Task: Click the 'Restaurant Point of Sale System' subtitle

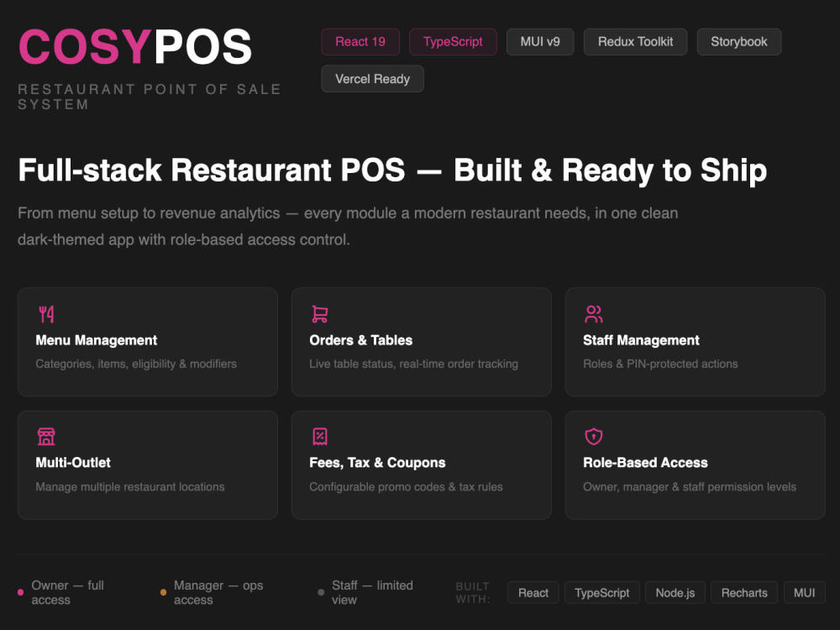Action: point(150,97)
